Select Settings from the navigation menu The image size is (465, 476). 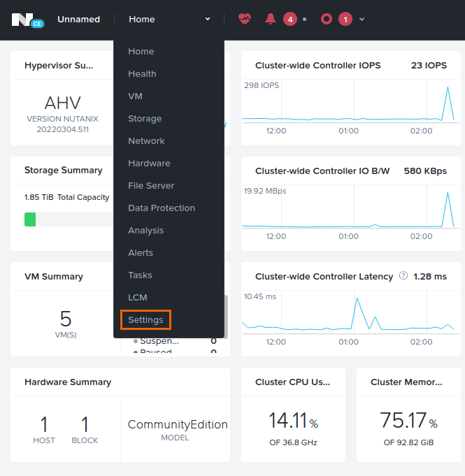point(145,320)
